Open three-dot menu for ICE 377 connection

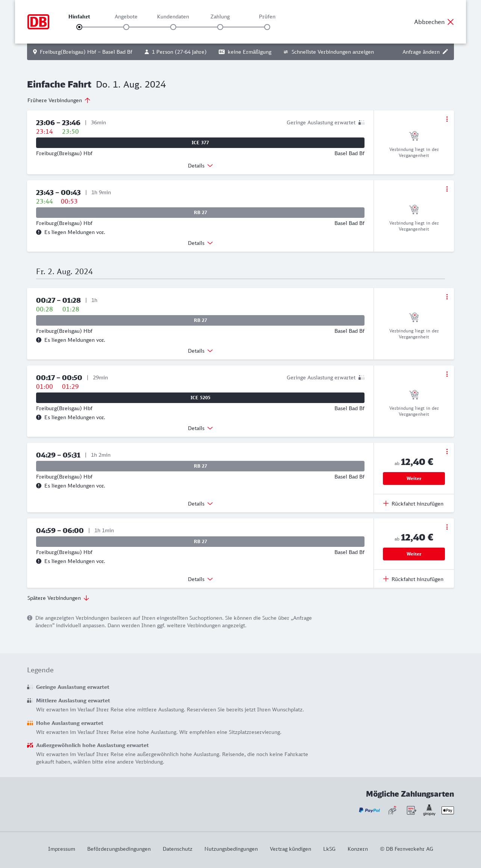[447, 119]
